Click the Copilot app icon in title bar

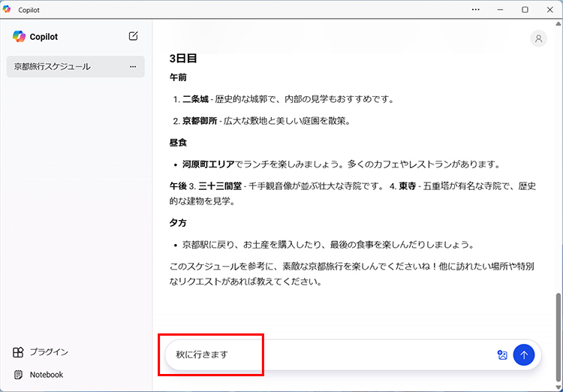(8, 9)
